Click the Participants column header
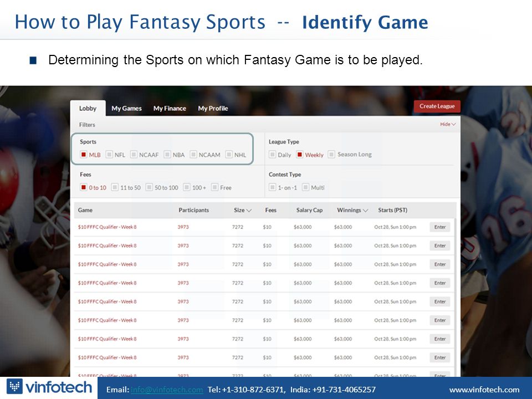Image resolution: width=532 pixels, height=399 pixels. point(194,210)
